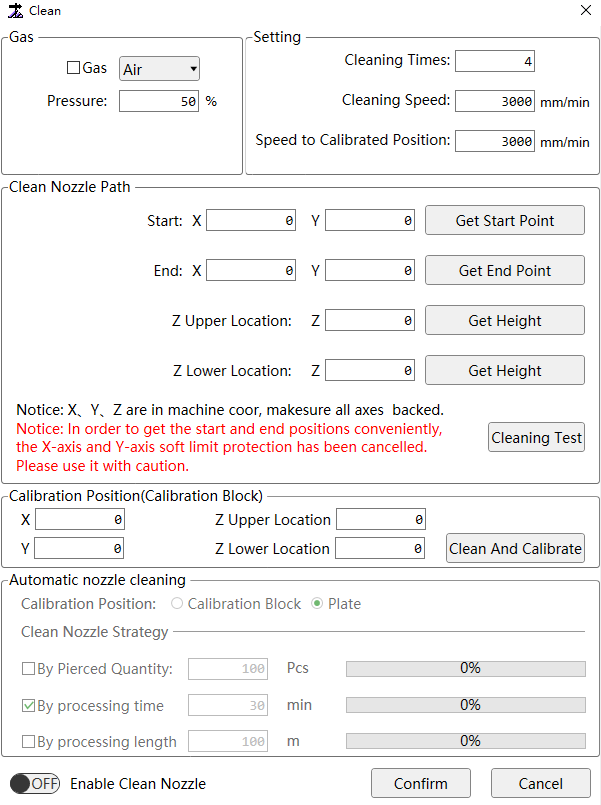This screenshot has height=805, width=601.
Task: Click the Clean And Calibrate button
Action: [x=515, y=548]
